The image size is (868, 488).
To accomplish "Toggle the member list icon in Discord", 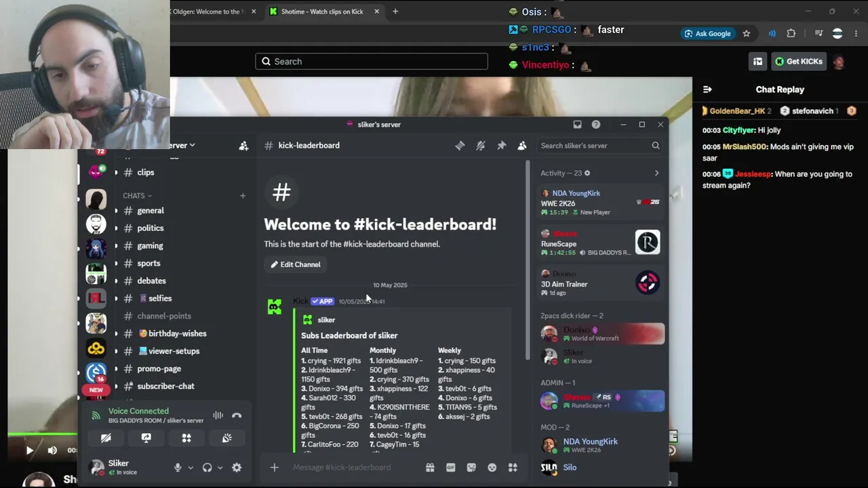I will (522, 146).
